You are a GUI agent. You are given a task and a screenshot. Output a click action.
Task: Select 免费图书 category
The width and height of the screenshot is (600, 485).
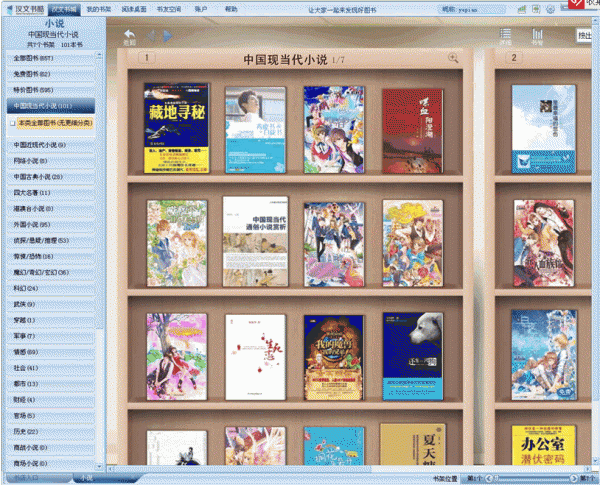click(51, 74)
